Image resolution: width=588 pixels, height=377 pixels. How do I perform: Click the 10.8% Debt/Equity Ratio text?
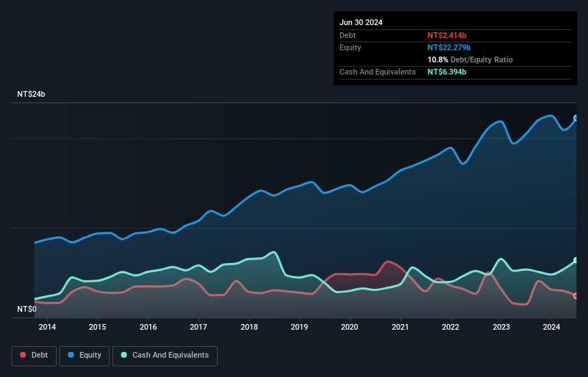(471, 59)
